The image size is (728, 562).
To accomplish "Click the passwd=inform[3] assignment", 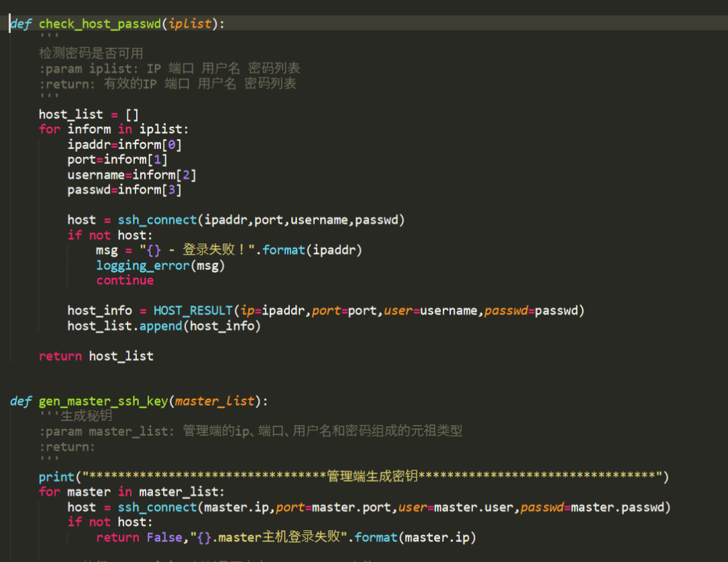I will click(x=124, y=190).
